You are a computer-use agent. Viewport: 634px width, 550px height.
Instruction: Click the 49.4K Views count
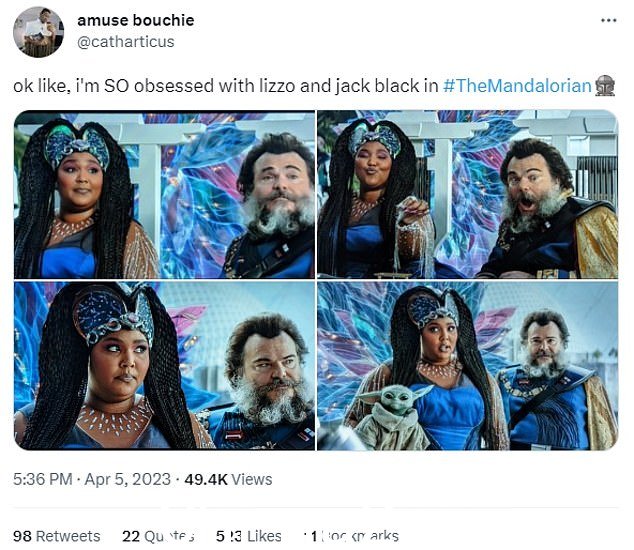point(228,479)
